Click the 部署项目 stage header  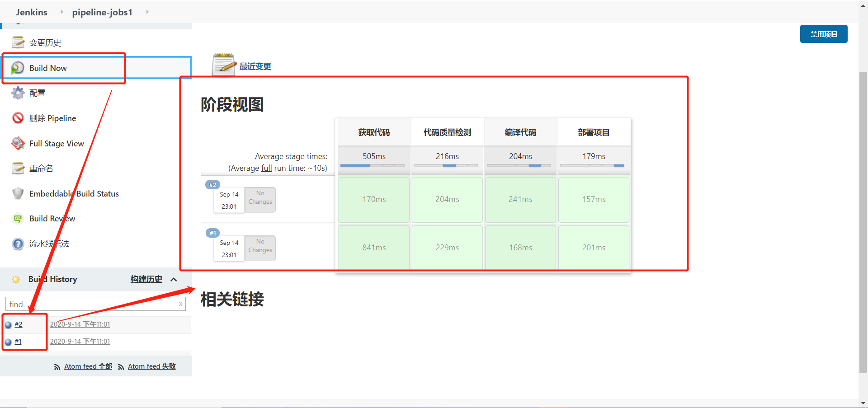coord(594,132)
